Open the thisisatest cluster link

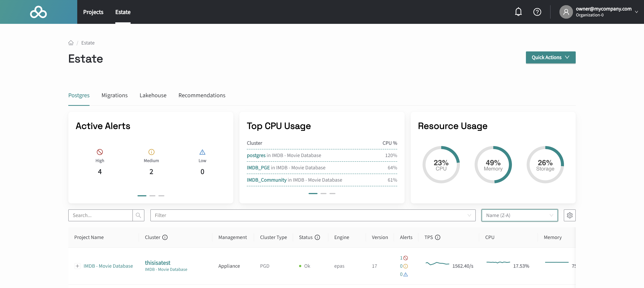pos(157,262)
